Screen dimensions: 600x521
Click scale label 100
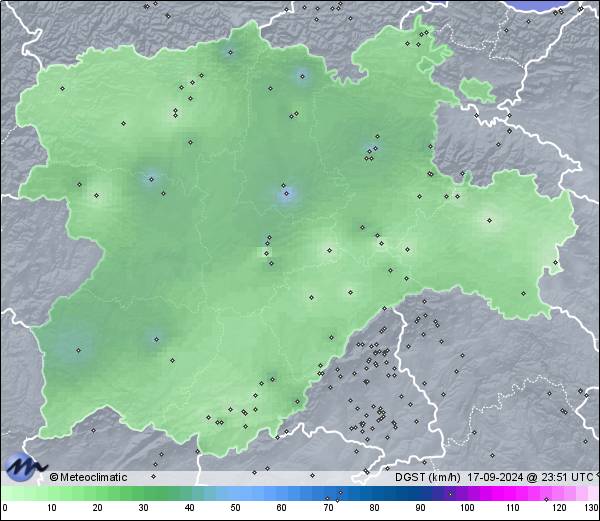pos(467,508)
